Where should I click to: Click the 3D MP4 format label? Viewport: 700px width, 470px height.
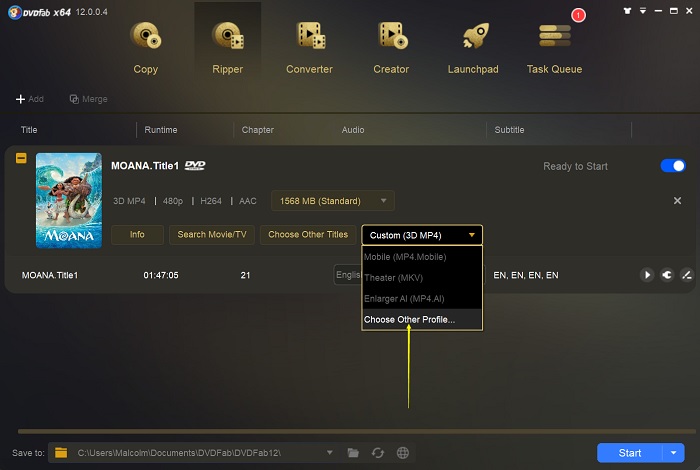pos(129,201)
